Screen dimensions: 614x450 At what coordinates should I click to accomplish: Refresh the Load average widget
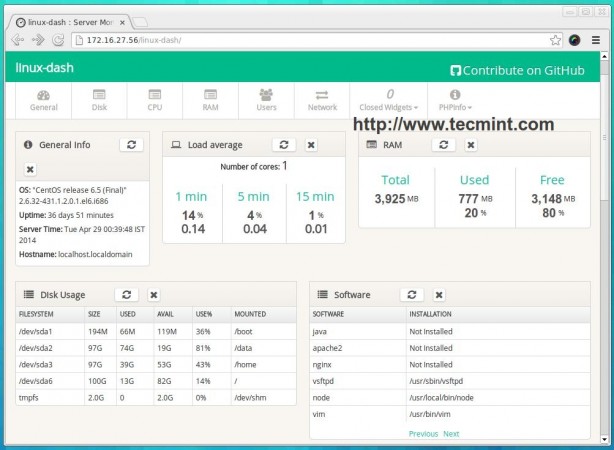coord(284,145)
